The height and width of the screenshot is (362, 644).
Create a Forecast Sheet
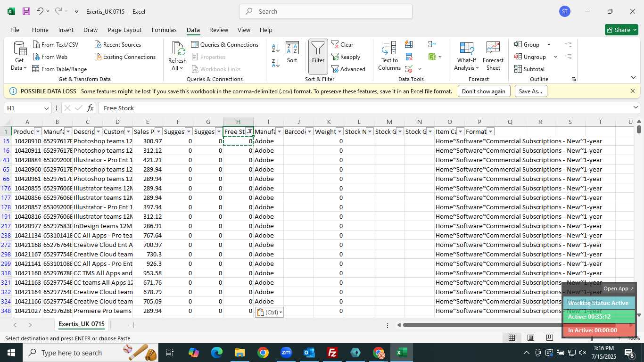493,56
